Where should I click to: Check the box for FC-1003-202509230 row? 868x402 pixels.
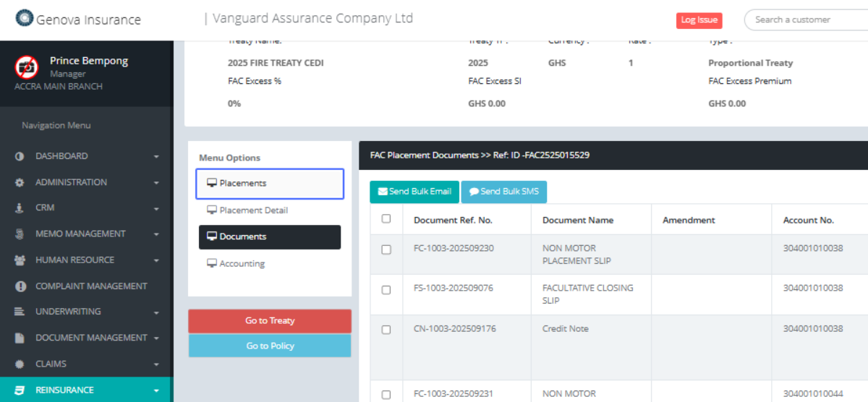tap(386, 249)
